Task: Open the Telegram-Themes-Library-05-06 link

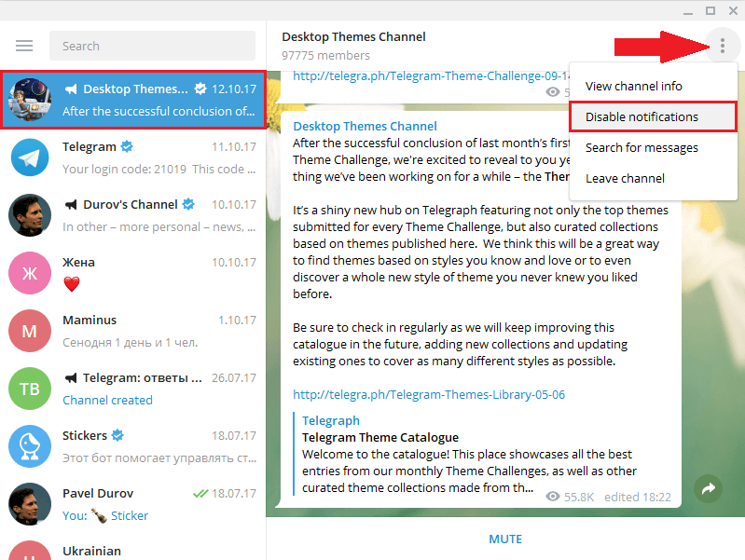Action: (x=429, y=395)
